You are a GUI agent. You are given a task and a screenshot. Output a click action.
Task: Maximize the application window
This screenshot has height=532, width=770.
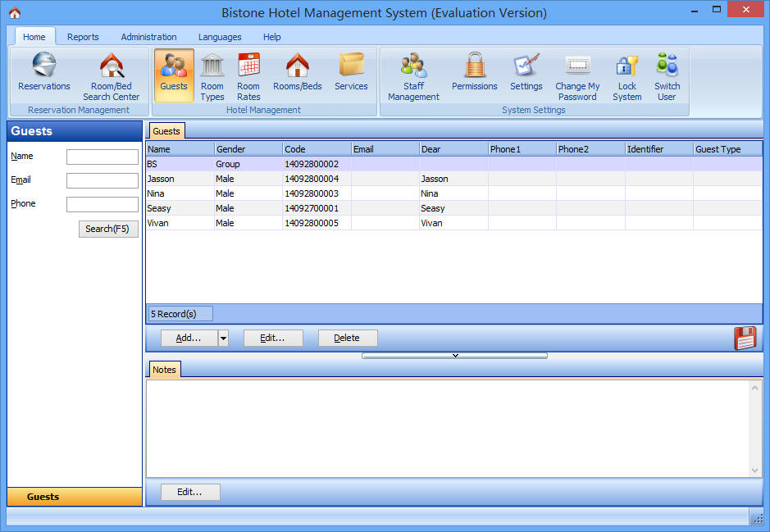(717, 9)
